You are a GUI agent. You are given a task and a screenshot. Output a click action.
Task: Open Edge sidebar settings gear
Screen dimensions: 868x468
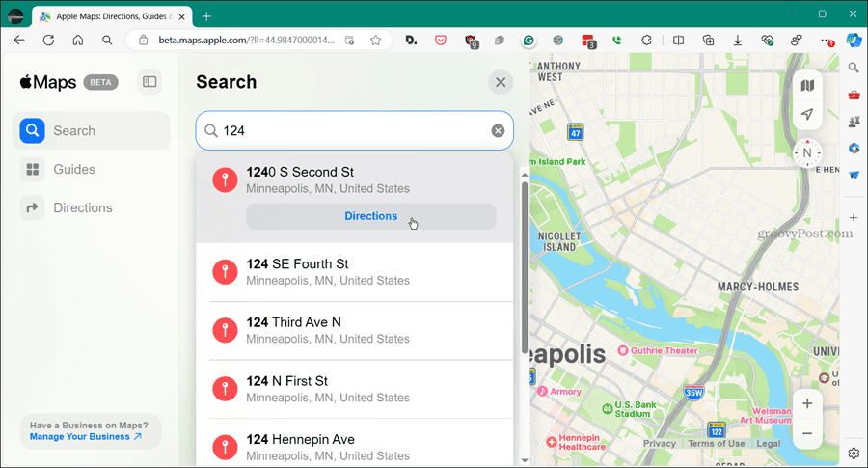(854, 454)
